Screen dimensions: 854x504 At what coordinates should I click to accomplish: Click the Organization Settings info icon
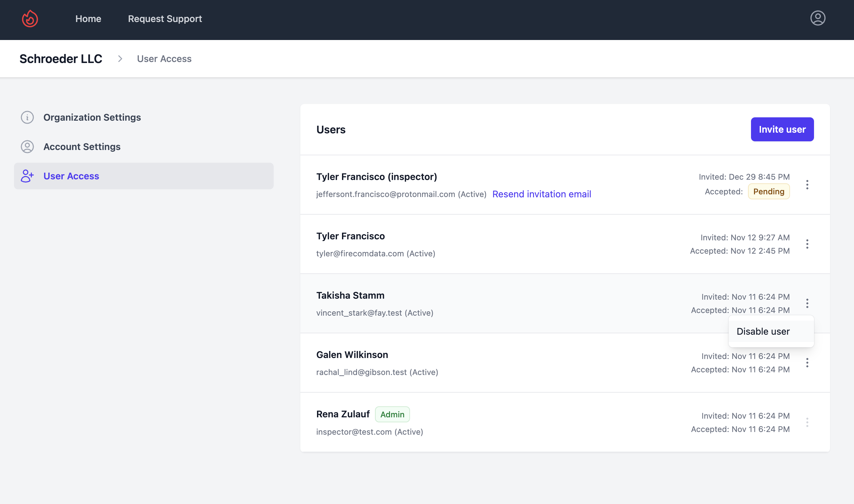pyautogui.click(x=27, y=117)
